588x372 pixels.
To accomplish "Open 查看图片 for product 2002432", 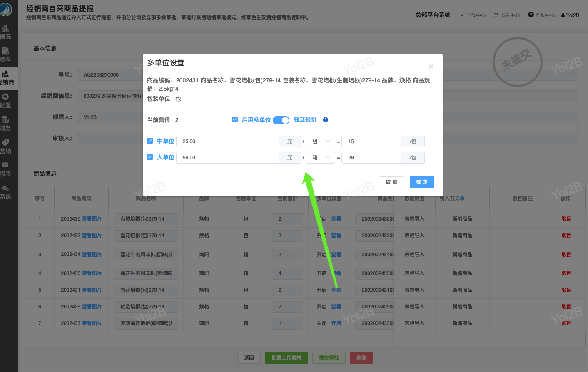I will coord(92,236).
